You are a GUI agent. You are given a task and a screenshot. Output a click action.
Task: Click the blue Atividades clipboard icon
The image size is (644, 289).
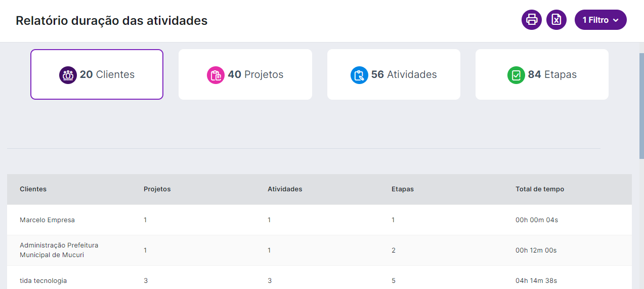(359, 75)
